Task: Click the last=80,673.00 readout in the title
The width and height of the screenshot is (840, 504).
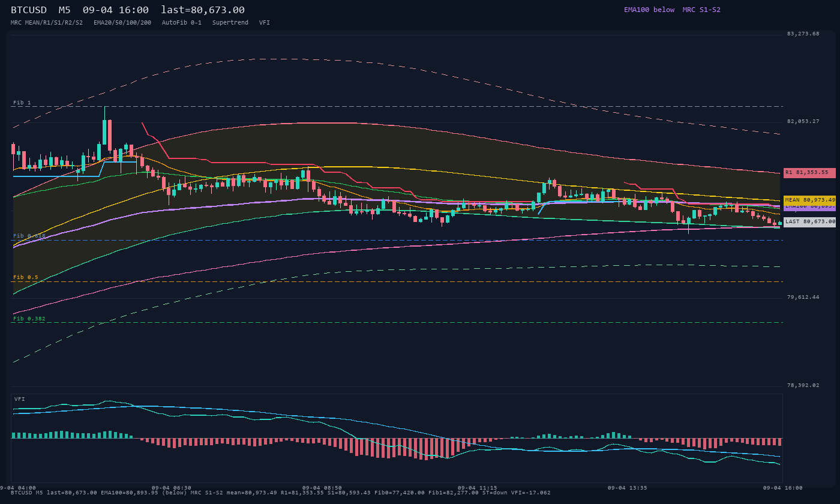Action: (x=203, y=10)
